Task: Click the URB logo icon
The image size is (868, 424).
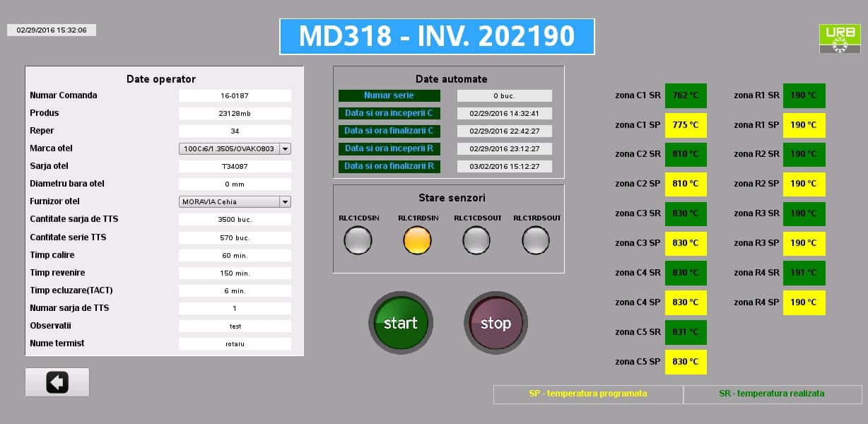Action: point(839,39)
